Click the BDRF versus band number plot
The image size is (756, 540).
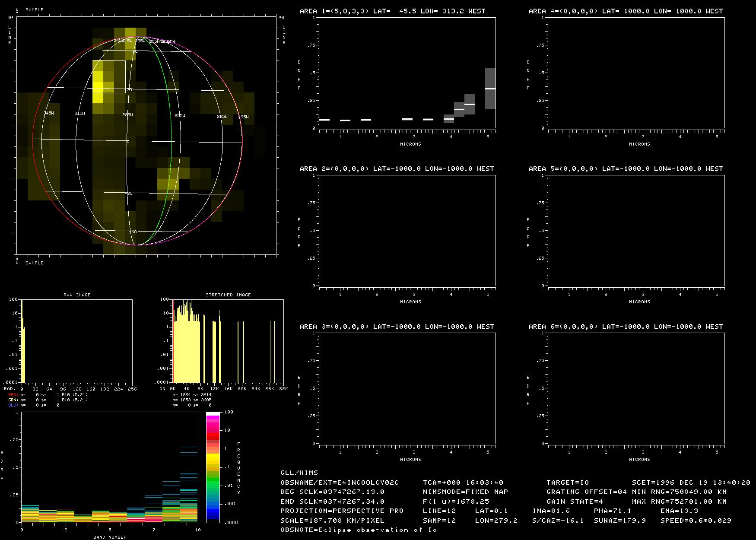point(109,467)
